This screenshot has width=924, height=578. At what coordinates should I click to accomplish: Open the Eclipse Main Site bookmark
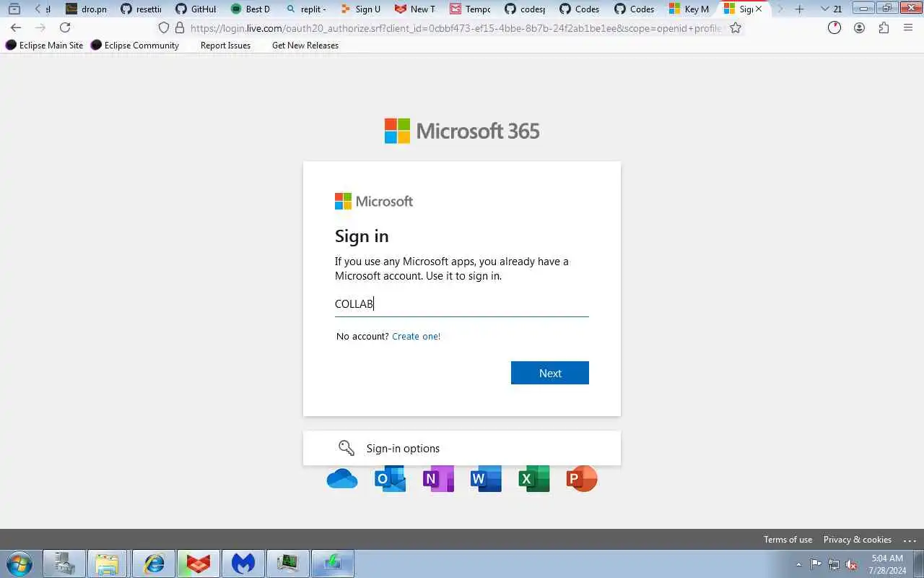click(45, 45)
